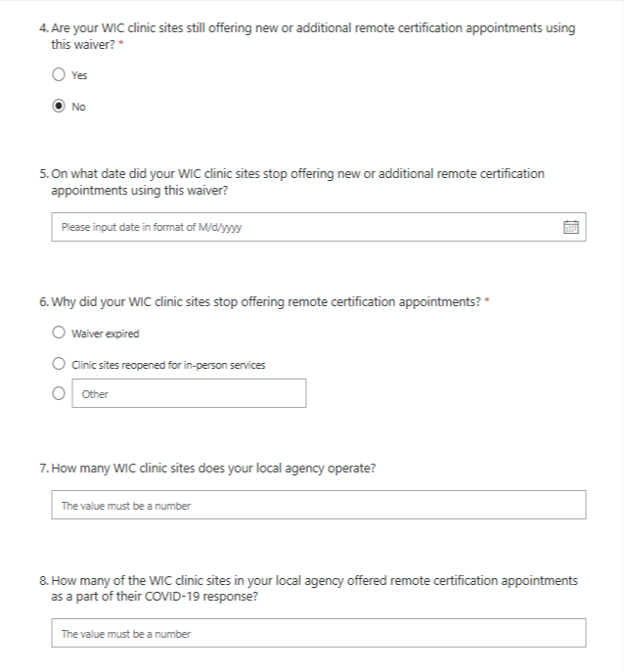Click the 'No' label text
Screen dimensions: 624x672
coord(78,107)
